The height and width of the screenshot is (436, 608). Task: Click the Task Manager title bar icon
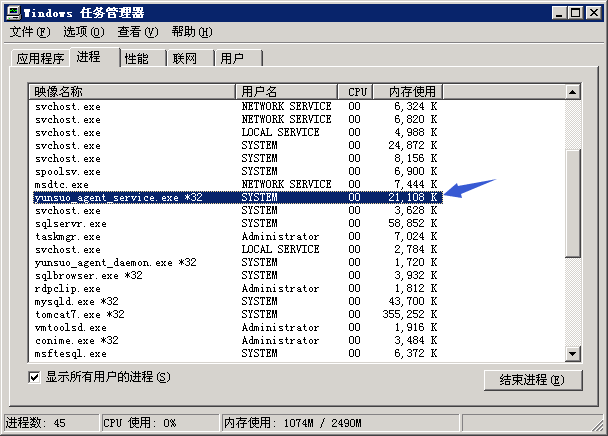[x=12, y=12]
